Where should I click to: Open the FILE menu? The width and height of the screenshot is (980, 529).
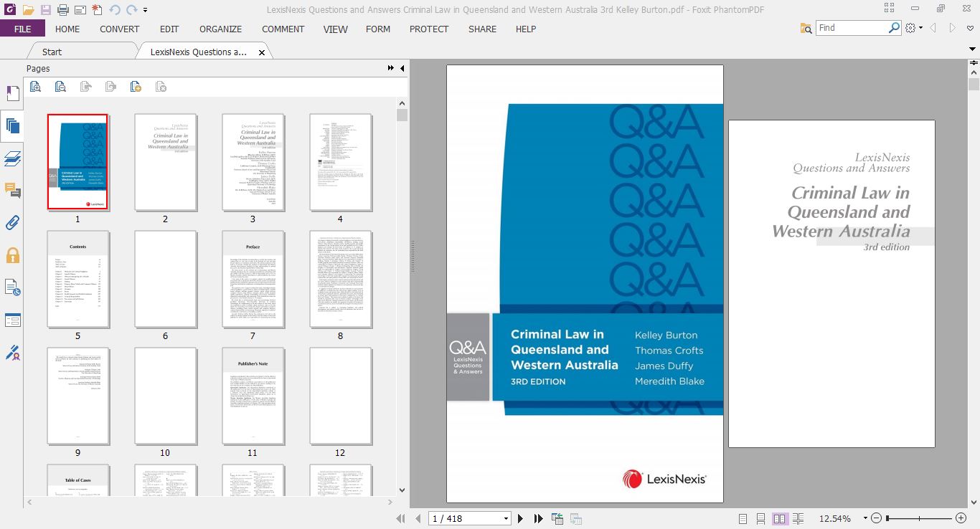(x=22, y=29)
